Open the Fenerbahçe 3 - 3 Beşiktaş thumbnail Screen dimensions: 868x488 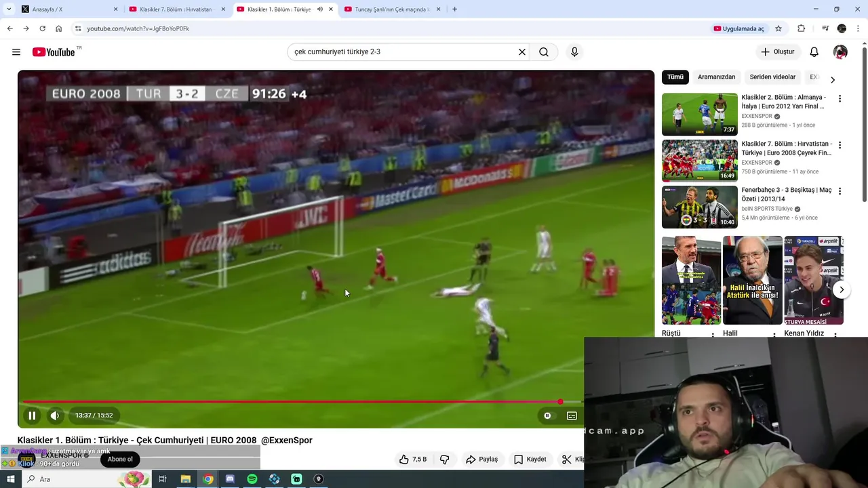[700, 207]
